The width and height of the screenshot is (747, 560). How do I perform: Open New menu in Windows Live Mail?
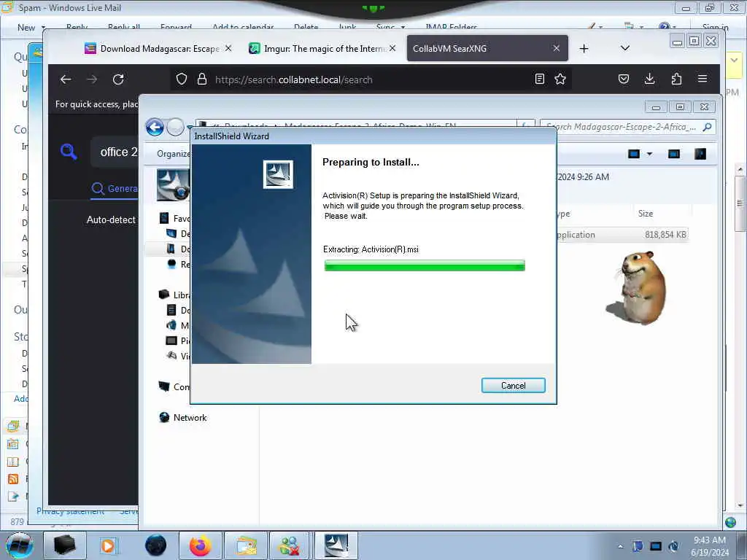[31, 28]
